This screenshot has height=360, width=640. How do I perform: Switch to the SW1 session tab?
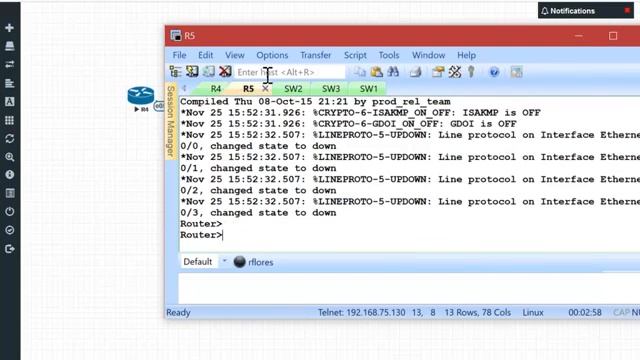[368, 89]
